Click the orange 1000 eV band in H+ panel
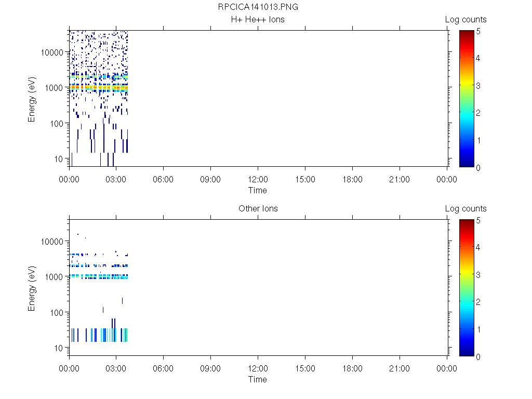Image resolution: width=532 pixels, height=399 pixels. click(99, 87)
